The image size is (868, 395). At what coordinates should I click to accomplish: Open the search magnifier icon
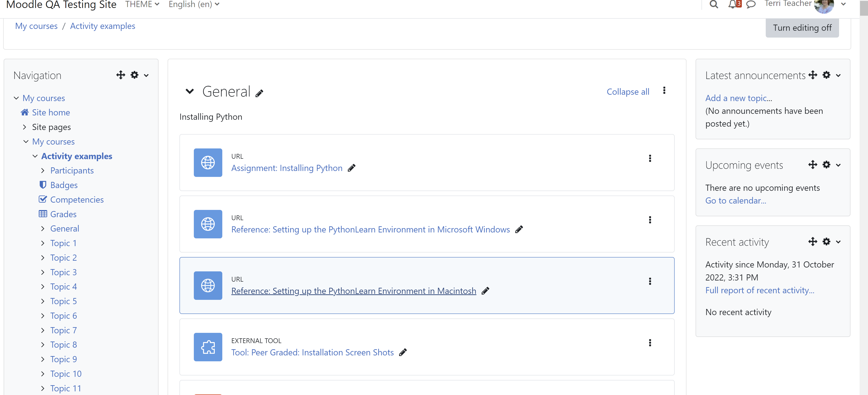714,4
